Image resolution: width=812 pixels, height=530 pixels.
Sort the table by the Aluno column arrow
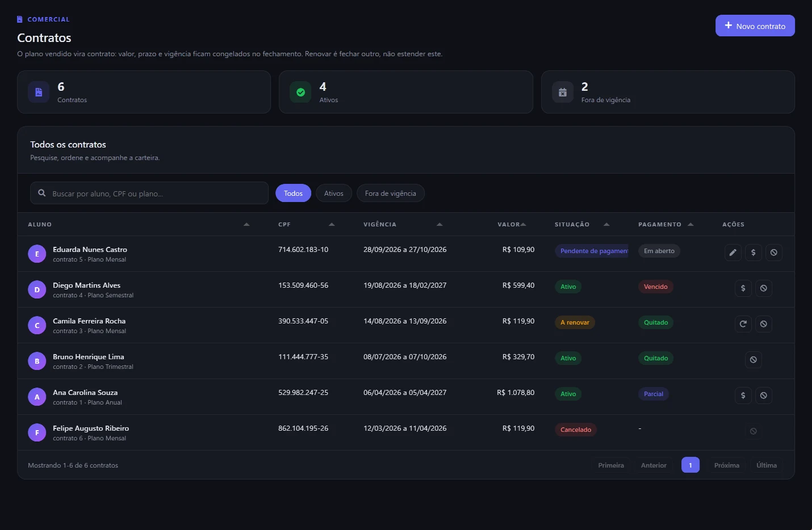coord(246,224)
